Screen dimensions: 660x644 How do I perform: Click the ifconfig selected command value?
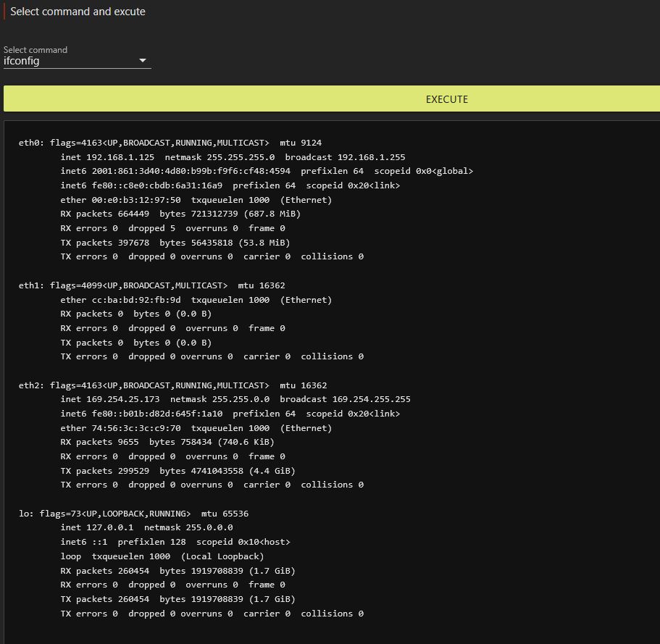tap(22, 61)
